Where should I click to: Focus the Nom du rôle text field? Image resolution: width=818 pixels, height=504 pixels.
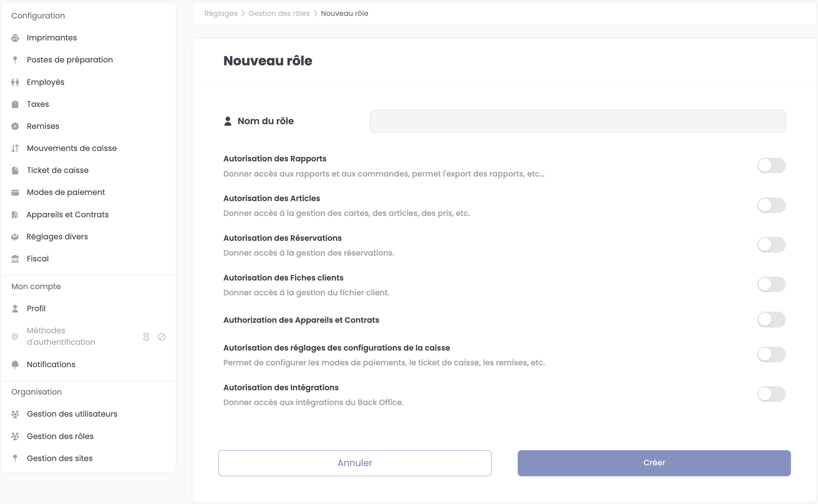[577, 121]
